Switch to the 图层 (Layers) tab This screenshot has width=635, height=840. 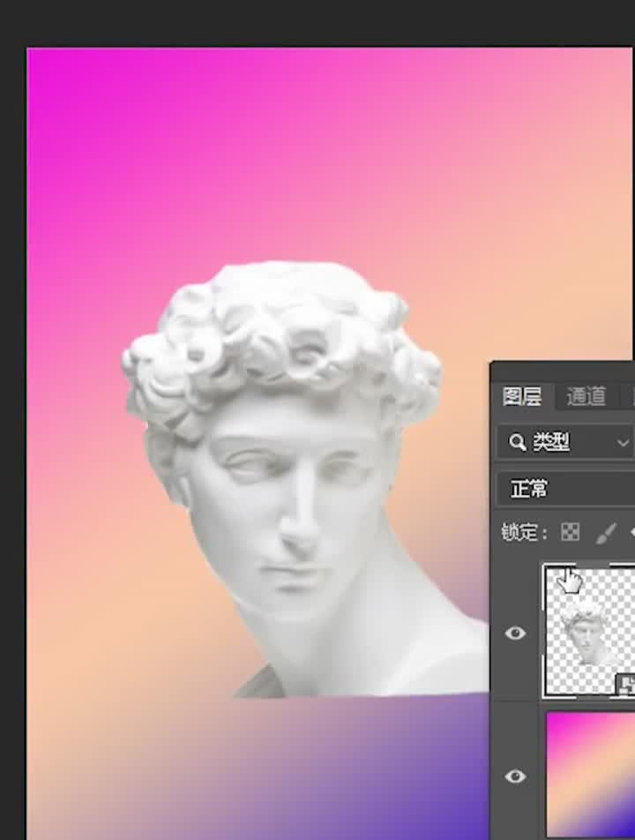point(522,397)
